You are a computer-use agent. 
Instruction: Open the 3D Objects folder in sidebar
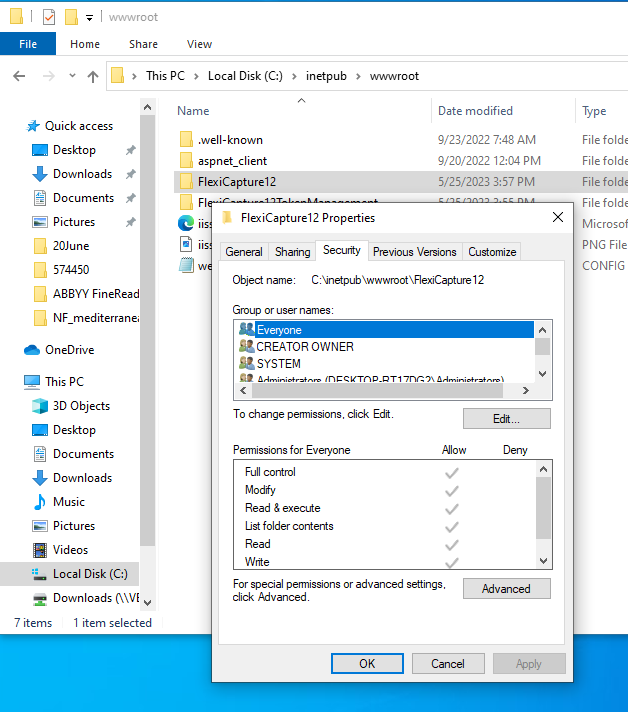81,406
